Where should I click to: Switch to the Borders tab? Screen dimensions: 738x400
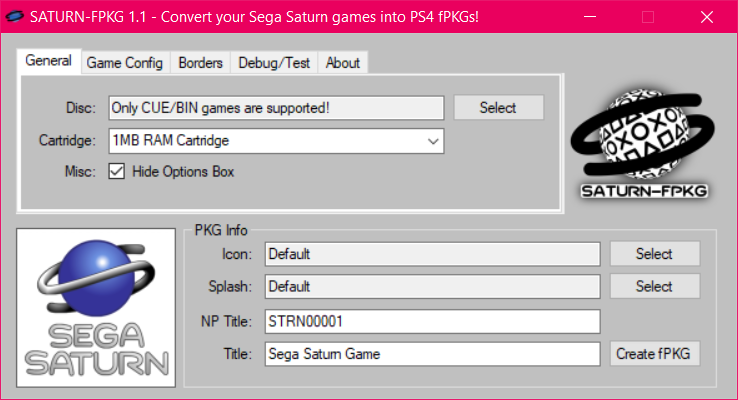(200, 62)
